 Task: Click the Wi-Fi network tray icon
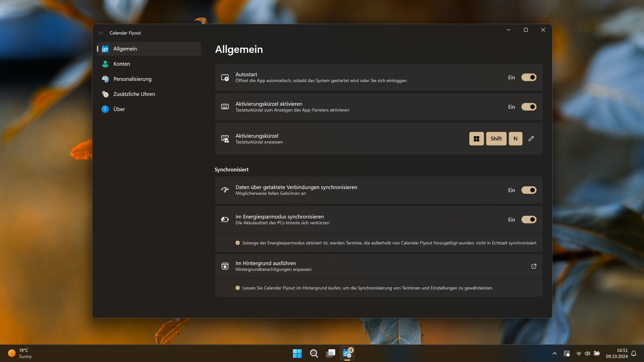click(x=579, y=354)
